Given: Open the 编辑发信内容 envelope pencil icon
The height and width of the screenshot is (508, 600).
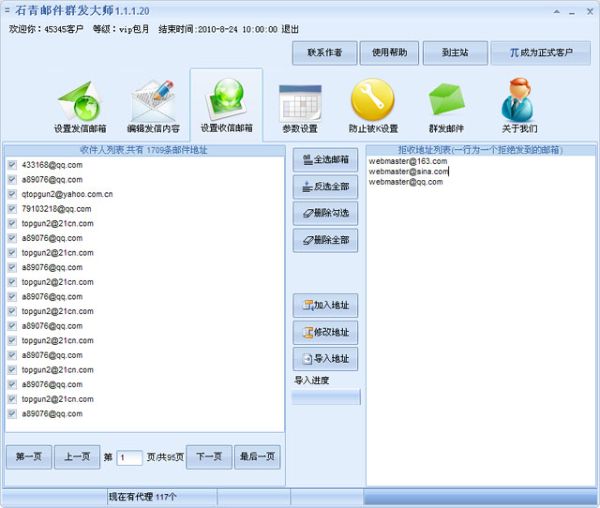Looking at the screenshot, I should pos(153,102).
